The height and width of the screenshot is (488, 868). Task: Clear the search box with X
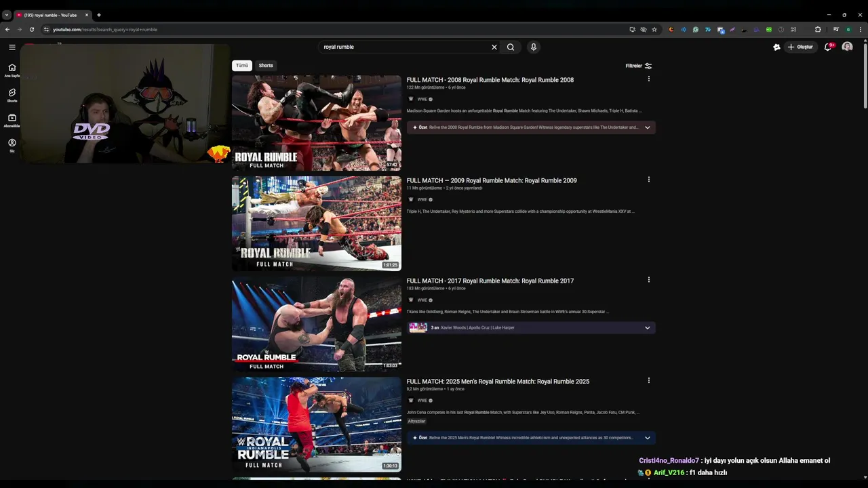[x=494, y=47]
